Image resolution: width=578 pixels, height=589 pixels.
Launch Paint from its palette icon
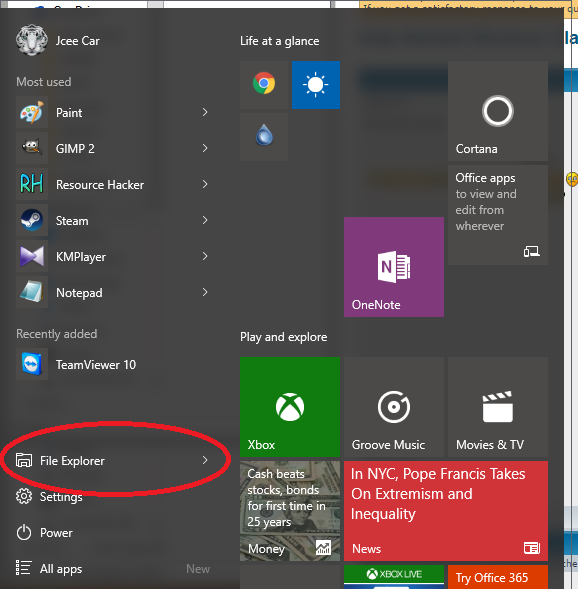32,112
